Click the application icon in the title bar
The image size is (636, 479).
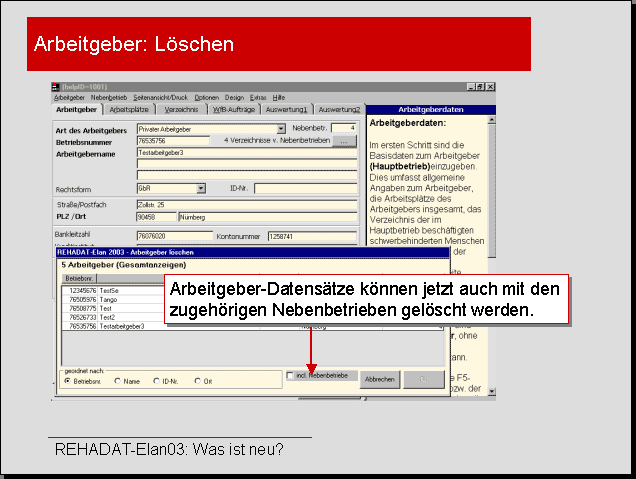click(x=56, y=87)
